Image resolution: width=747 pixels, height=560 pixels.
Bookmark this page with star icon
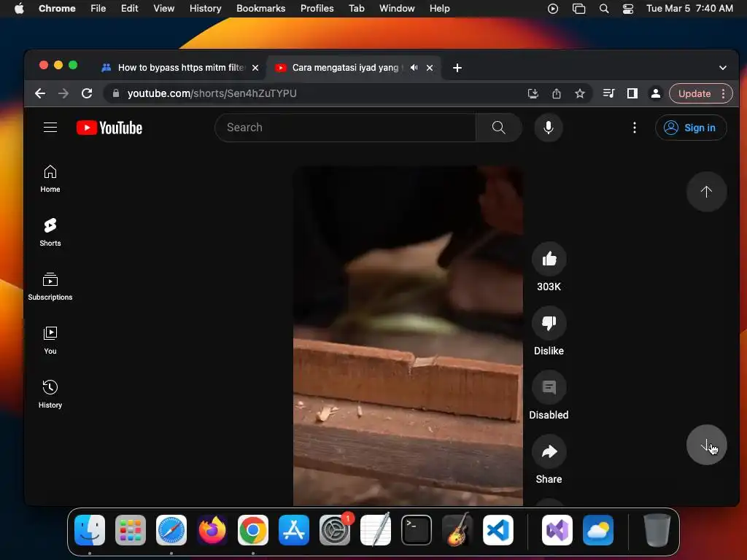[x=580, y=93]
